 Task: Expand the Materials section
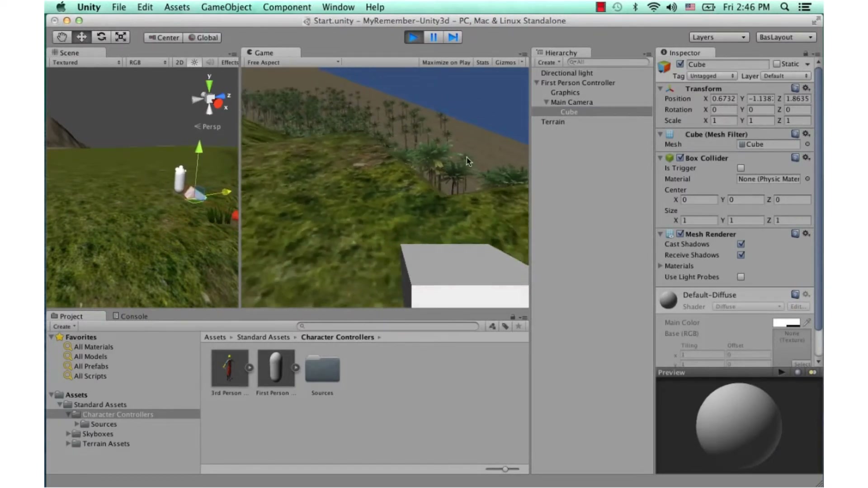tap(660, 266)
